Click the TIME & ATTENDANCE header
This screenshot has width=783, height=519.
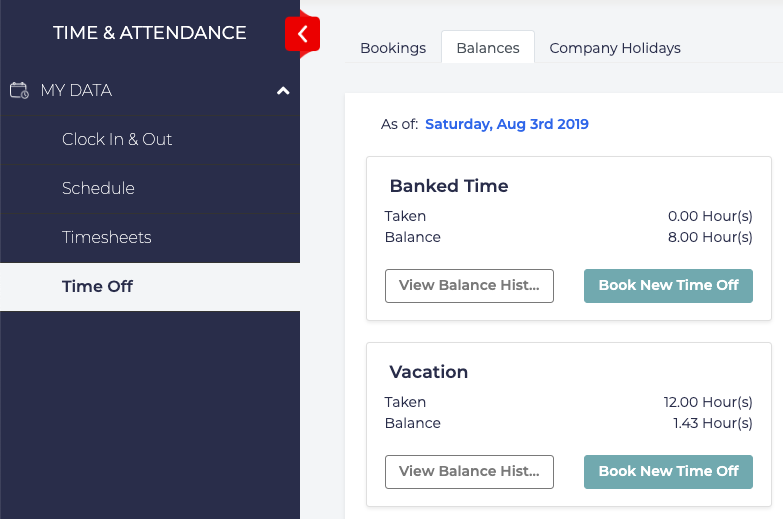pos(150,33)
